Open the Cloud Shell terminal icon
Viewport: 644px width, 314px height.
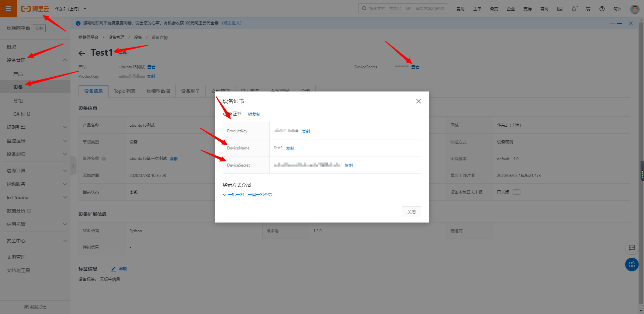(560, 9)
